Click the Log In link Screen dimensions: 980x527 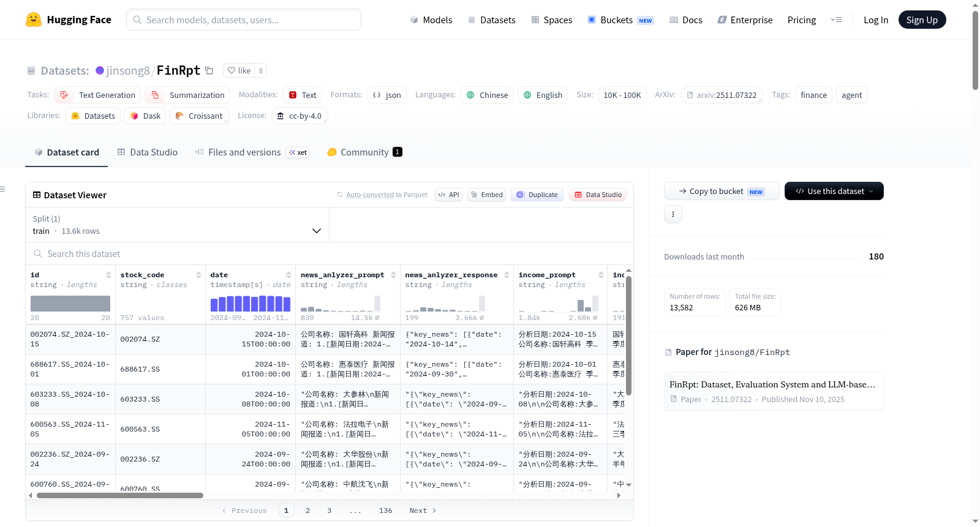875,20
